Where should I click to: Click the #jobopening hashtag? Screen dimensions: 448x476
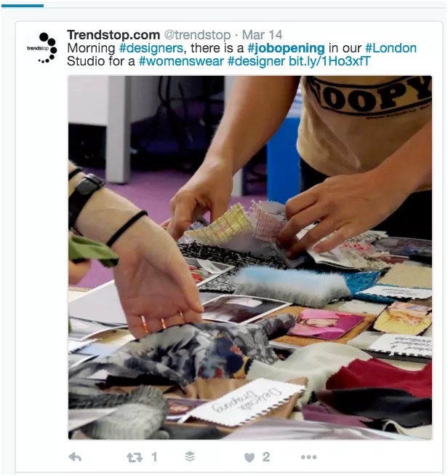(x=286, y=48)
